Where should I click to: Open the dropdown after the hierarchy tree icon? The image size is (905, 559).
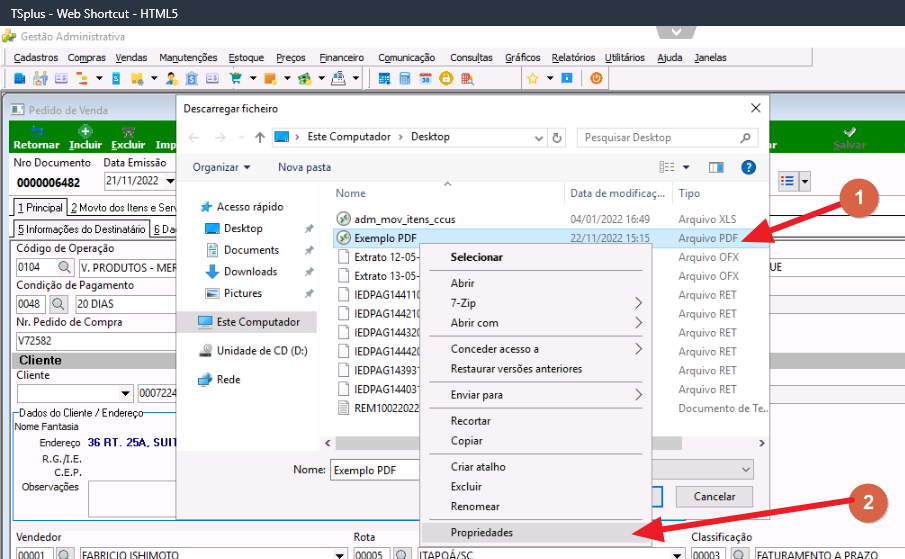pyautogui.click(x=99, y=78)
